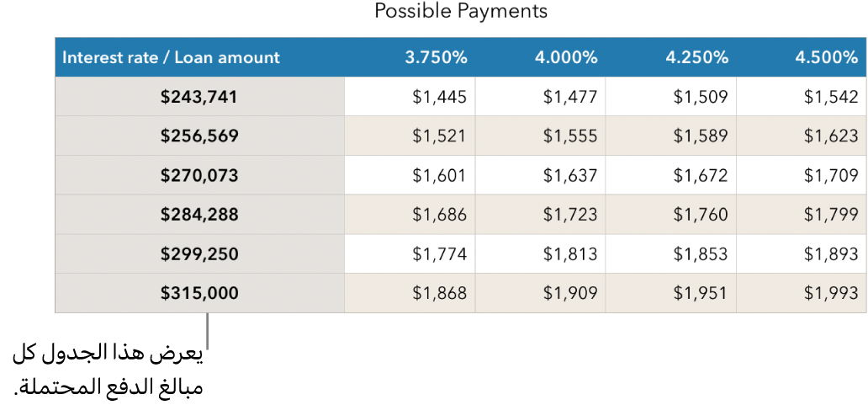The width and height of the screenshot is (868, 405).
Task: Click the $256,569 row header cell
Action: point(199,136)
